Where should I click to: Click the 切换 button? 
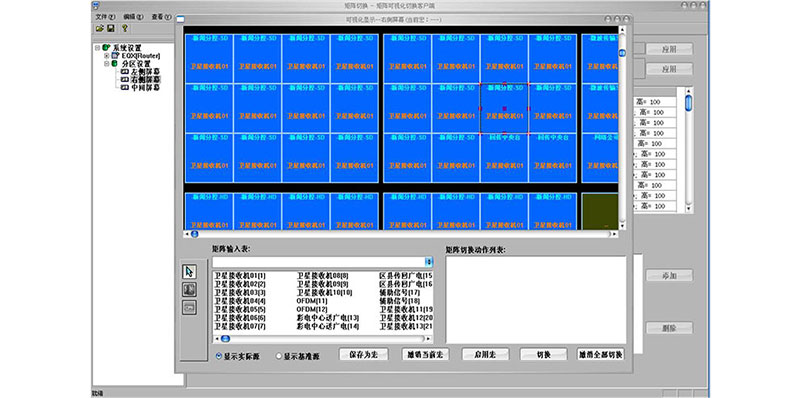click(544, 354)
